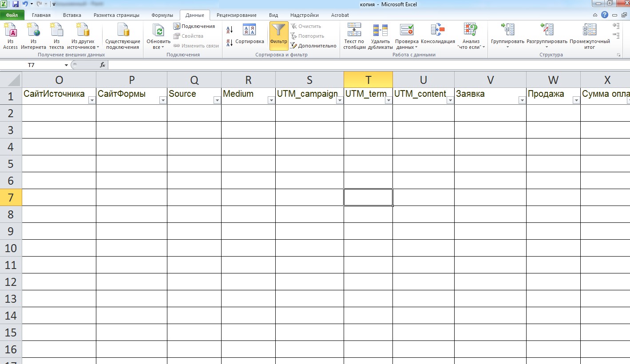Click the Name Box showing T7
The height and width of the screenshot is (364, 630).
click(32, 65)
